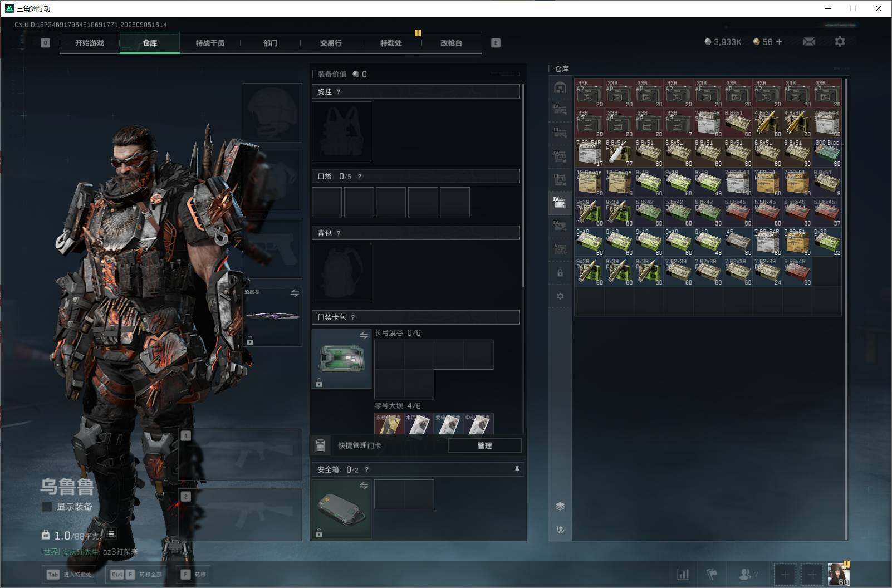The width and height of the screenshot is (892, 588).
Task: Click the 3,933K currency balance
Action: 723,42
